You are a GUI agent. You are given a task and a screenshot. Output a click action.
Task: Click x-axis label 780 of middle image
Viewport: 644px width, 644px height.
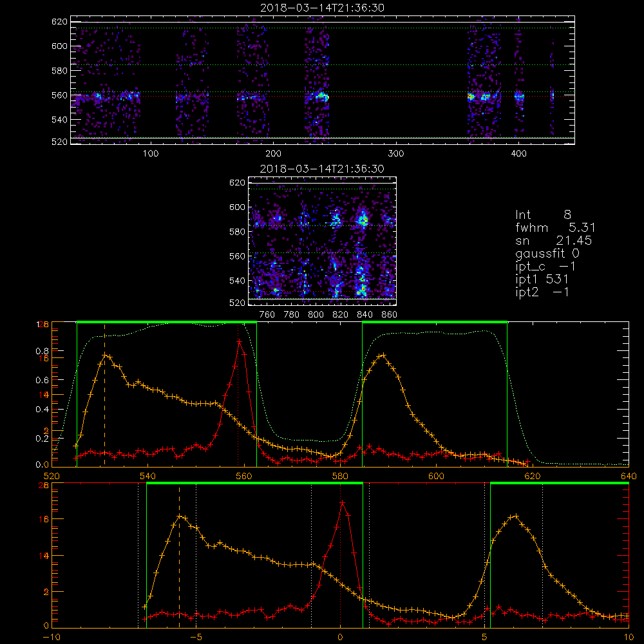coord(292,315)
